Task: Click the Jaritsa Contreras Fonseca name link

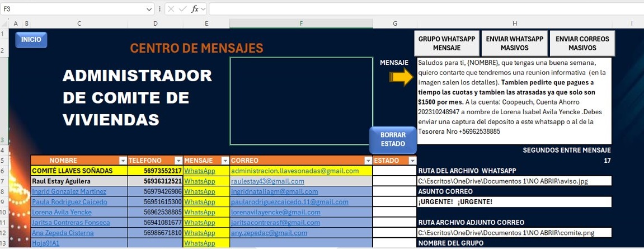Action: coord(70,222)
